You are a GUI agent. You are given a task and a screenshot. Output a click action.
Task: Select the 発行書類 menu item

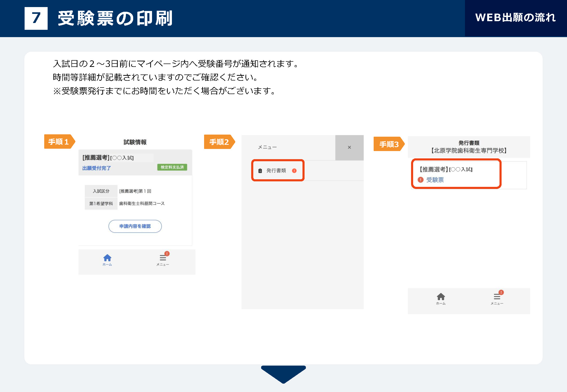[276, 171]
